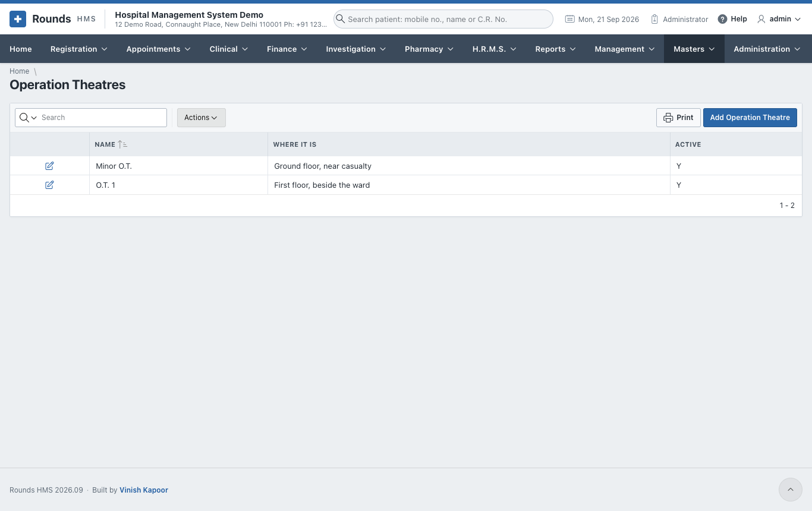Edit the Minor O.T. row pencil icon

tap(49, 166)
